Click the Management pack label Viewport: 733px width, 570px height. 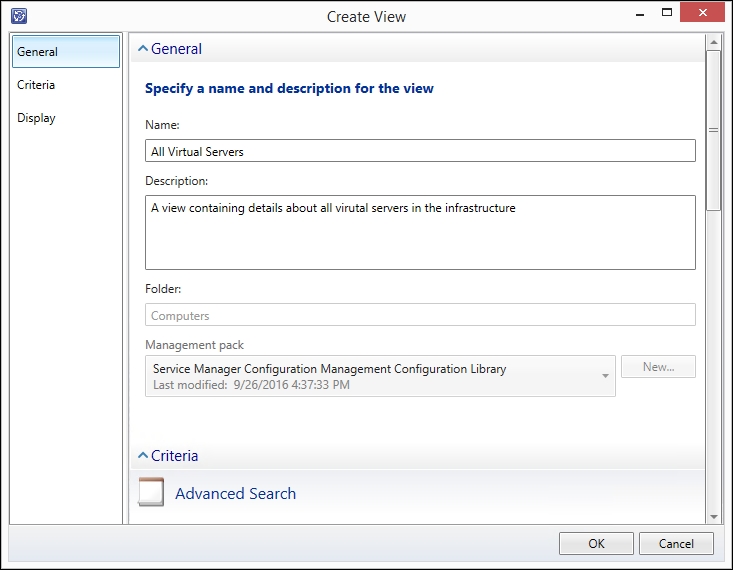[x=194, y=345]
